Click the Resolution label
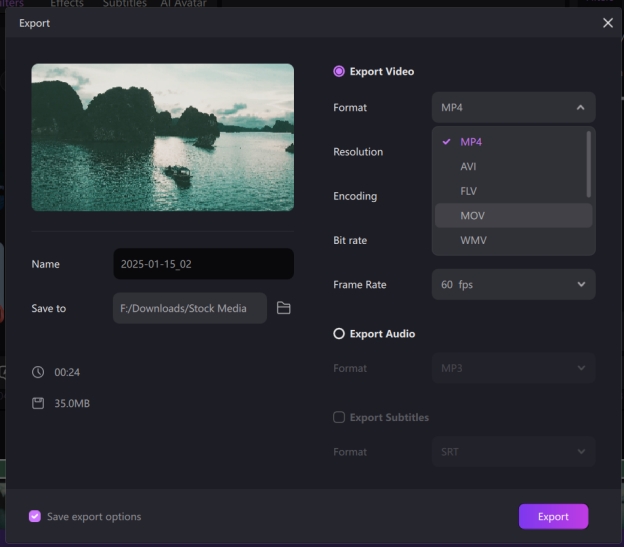Image resolution: width=624 pixels, height=548 pixels. click(x=358, y=152)
